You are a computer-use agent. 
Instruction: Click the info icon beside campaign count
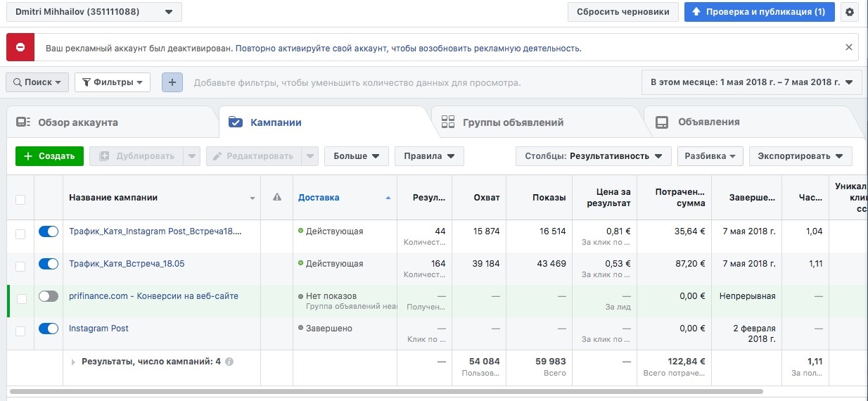point(229,362)
